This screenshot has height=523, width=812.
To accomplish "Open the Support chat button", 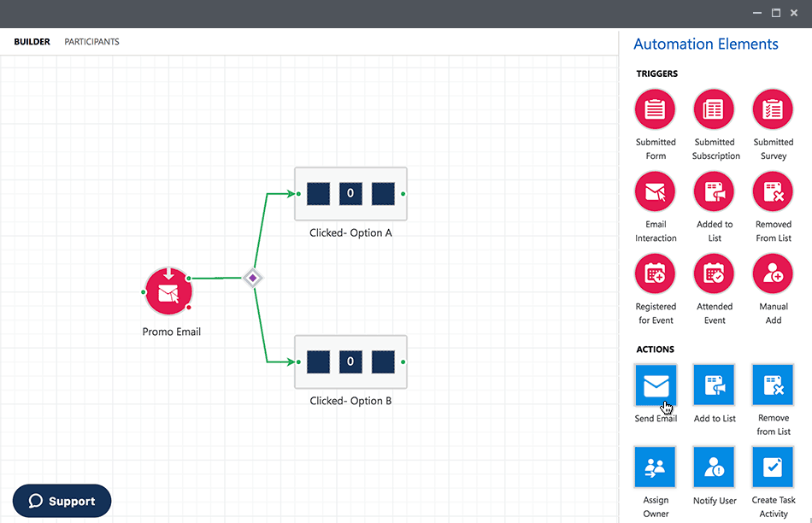I will point(62,501).
